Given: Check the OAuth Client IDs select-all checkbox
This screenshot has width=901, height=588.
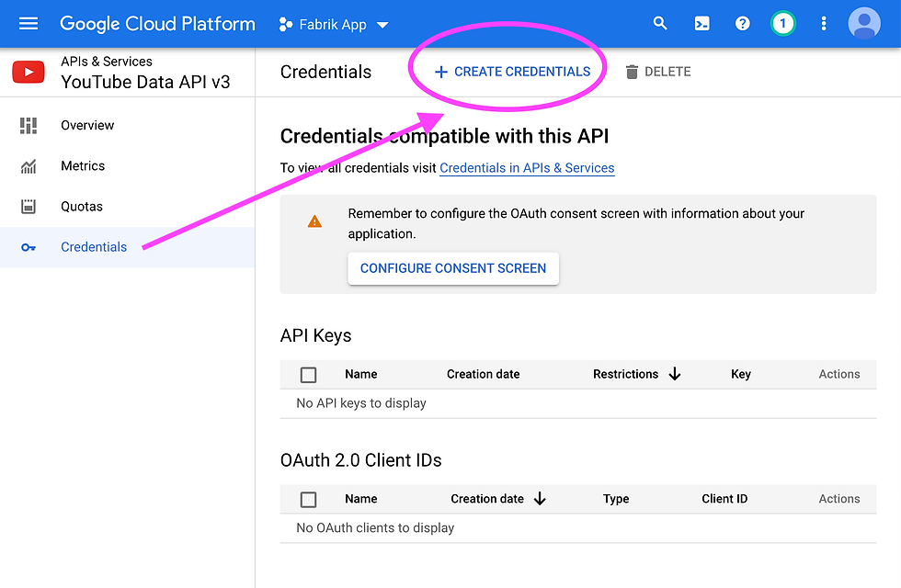Looking at the screenshot, I should click(x=309, y=500).
